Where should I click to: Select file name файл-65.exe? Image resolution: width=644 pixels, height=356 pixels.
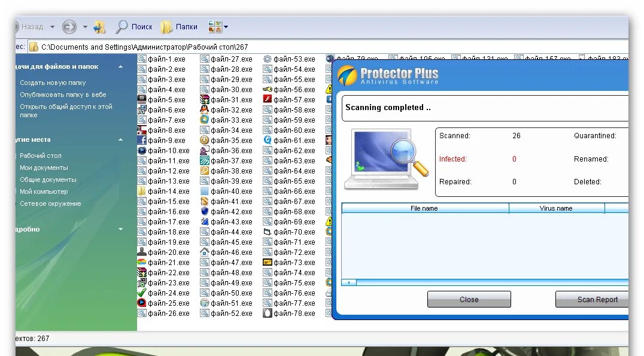click(294, 181)
